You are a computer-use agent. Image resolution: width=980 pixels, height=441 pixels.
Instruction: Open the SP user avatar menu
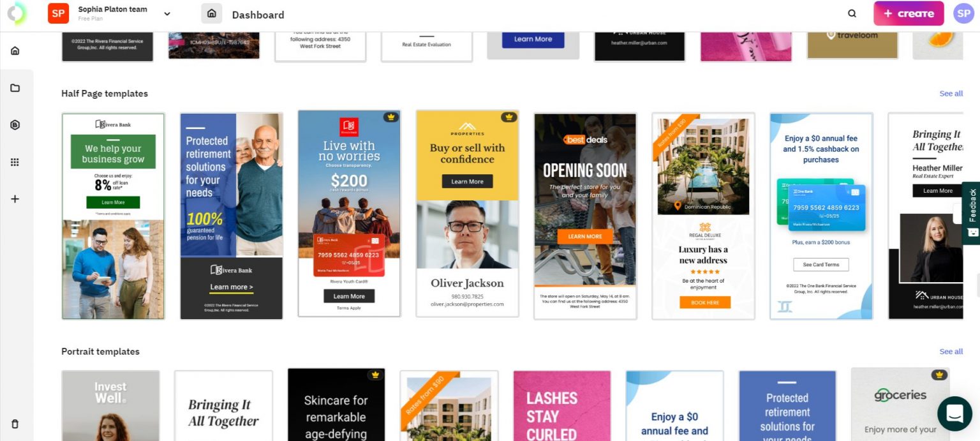point(963,13)
